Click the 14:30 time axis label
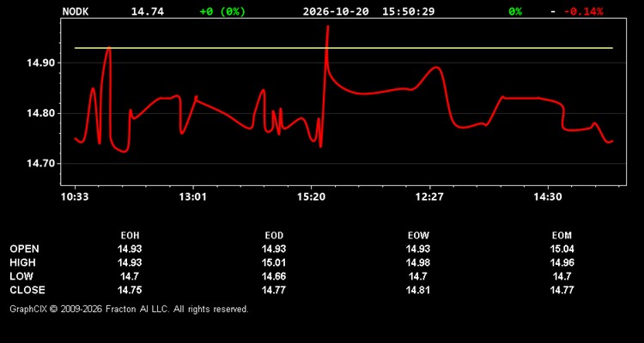The image size is (644, 343). pyautogui.click(x=548, y=197)
